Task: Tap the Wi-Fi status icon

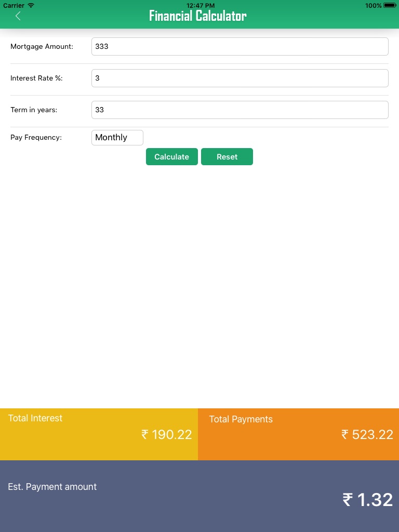Action: pos(31,5)
